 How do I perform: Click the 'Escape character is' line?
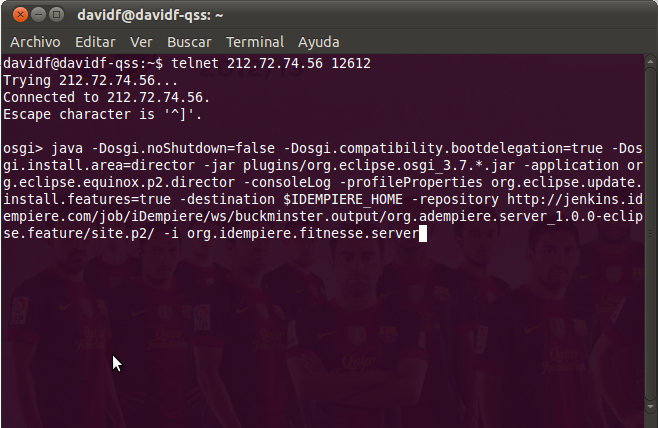(x=103, y=114)
